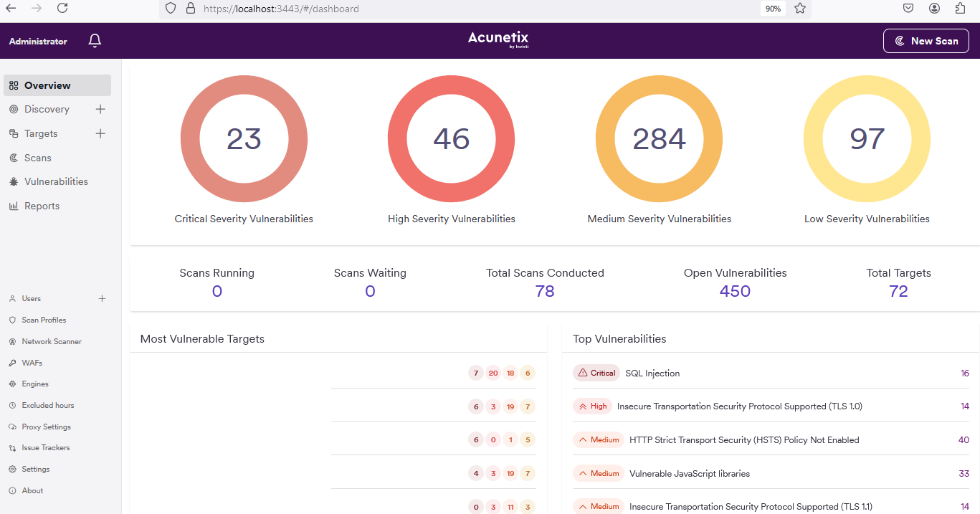Viewport: 980px width, 514px height.
Task: Click the 90% zoom level indicator
Action: (x=773, y=9)
